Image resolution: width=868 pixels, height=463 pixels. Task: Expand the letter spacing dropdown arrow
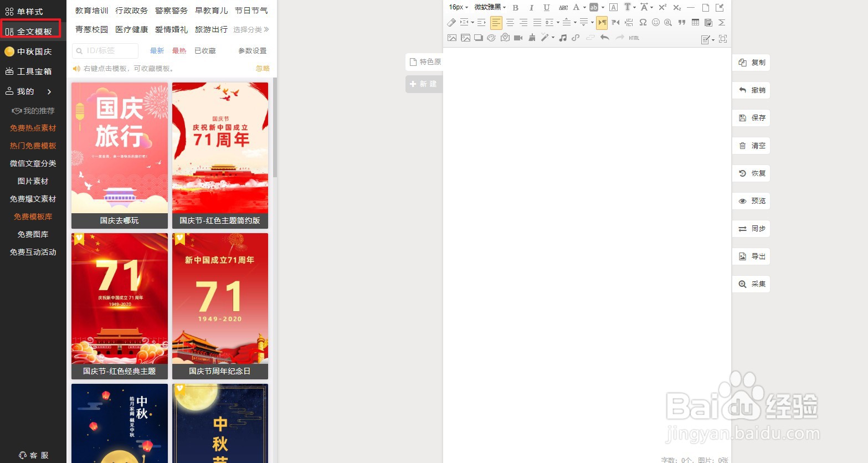click(x=651, y=8)
